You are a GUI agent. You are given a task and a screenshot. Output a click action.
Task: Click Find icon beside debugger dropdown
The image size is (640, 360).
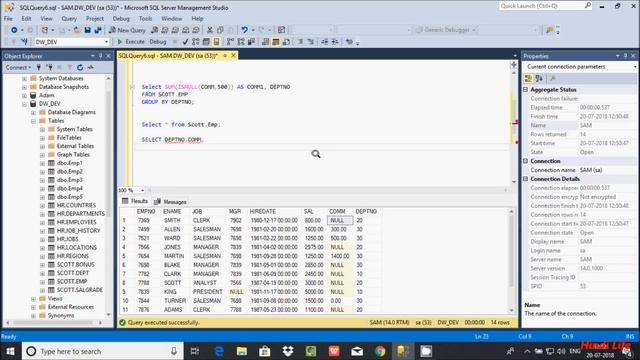click(550, 30)
